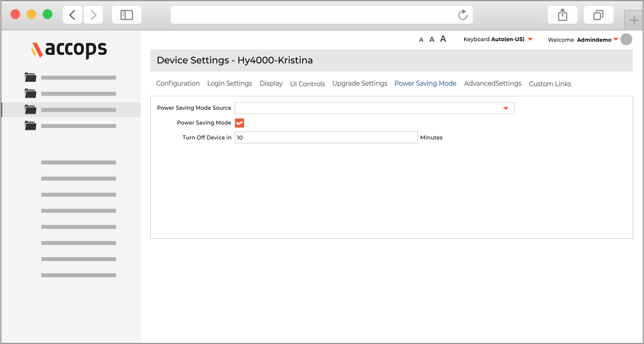Click the back navigation arrow
The image size is (644, 344).
72,15
